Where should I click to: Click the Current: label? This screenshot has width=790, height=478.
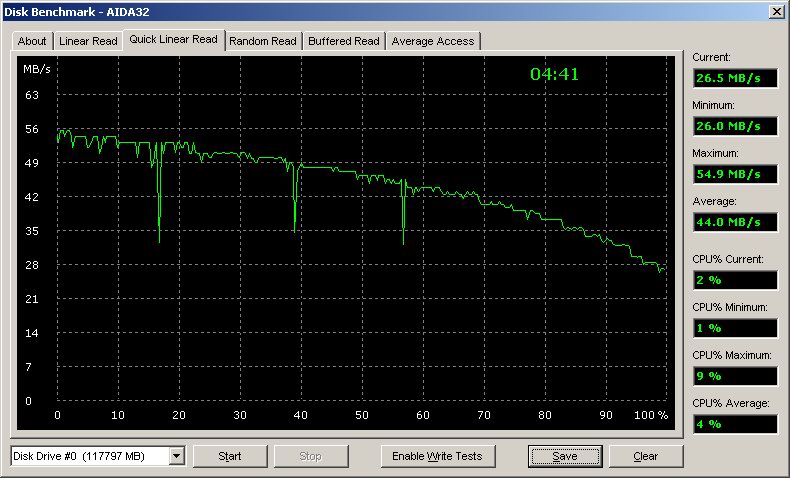[711, 57]
